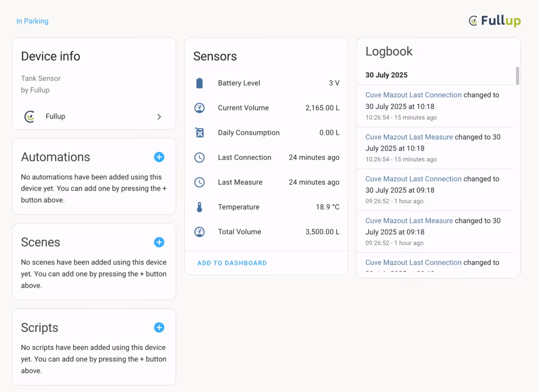Screen dimensions: 538x392
Task: Click the gauge icon next to Total Volume
Action: pyautogui.click(x=199, y=232)
